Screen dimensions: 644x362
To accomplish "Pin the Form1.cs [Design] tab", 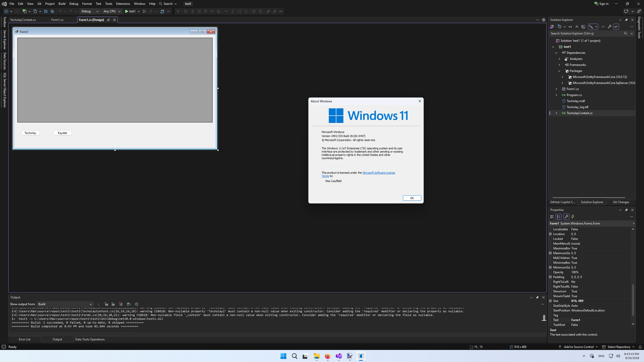I will point(108,20).
